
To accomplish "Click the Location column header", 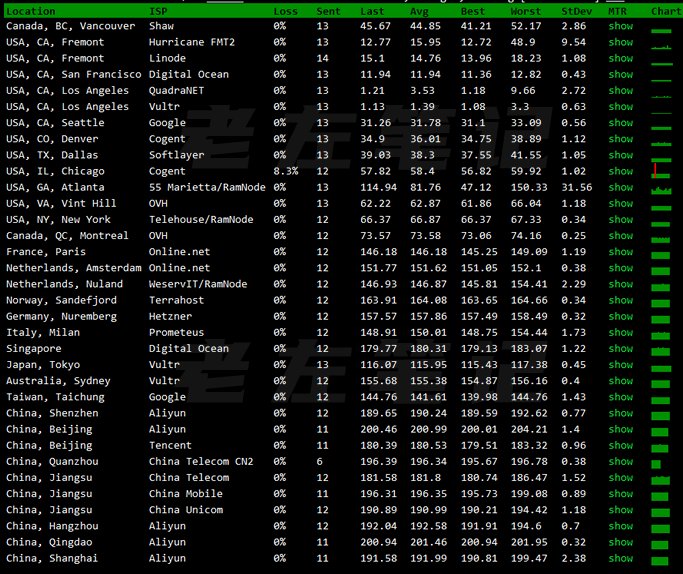I will [31, 11].
